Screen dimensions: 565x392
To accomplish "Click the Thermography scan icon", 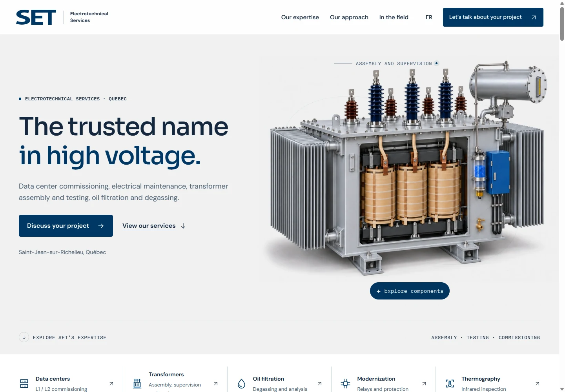I will click(450, 383).
